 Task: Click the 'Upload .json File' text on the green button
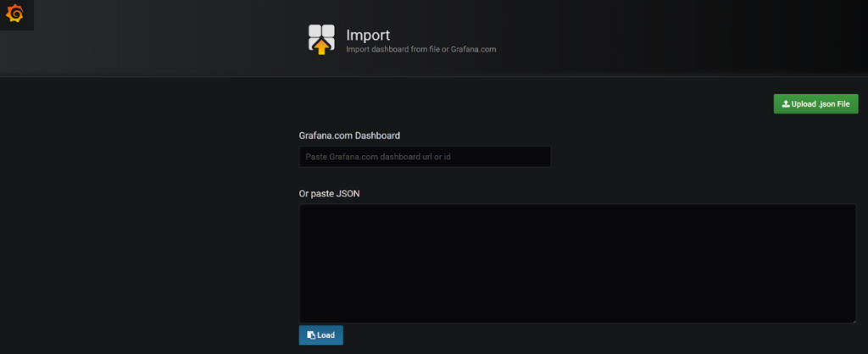point(820,104)
